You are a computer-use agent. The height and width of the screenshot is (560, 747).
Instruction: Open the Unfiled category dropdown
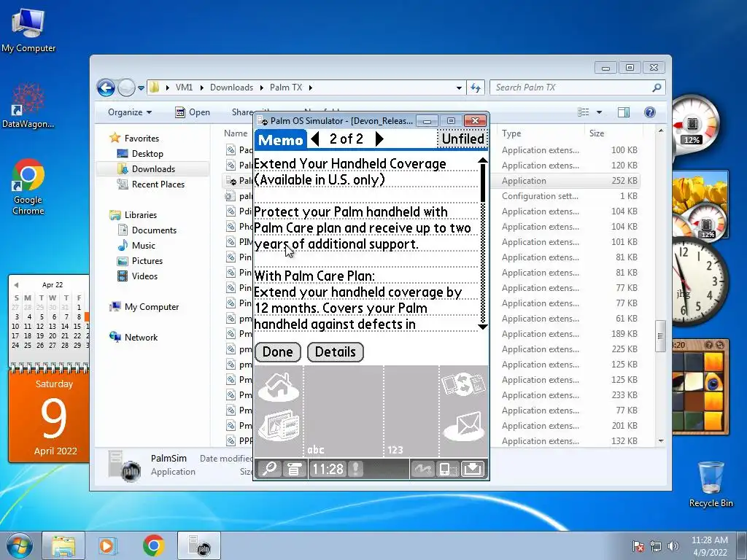pos(462,139)
